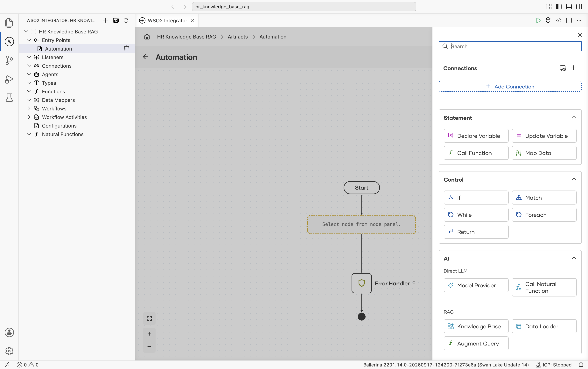Start debugging with the bug icon

click(x=548, y=20)
